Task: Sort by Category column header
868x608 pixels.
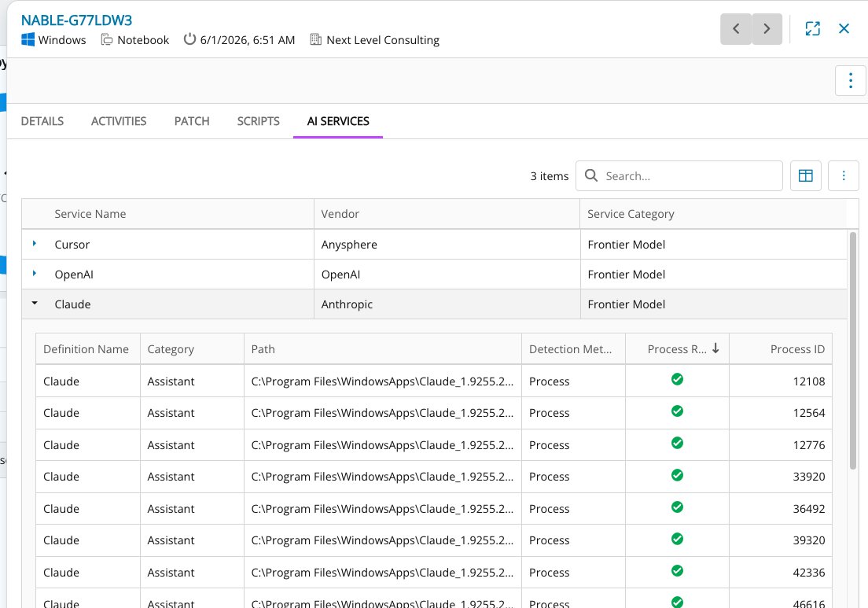Action: (171, 349)
